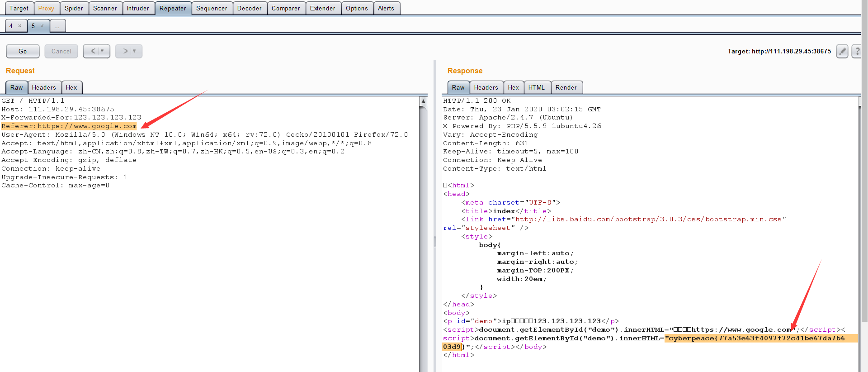Click the Server: Apache/2.4.7 response header

(509, 118)
